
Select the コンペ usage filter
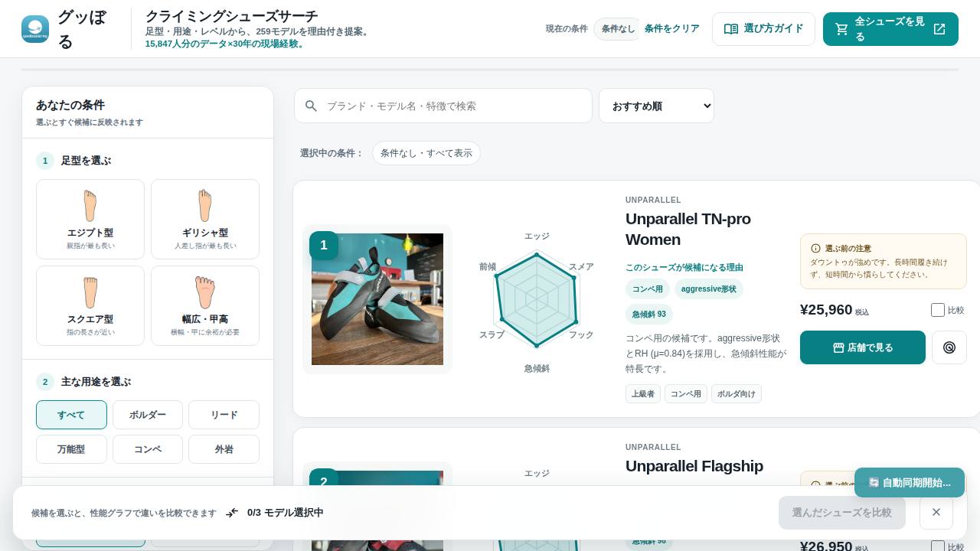148,449
